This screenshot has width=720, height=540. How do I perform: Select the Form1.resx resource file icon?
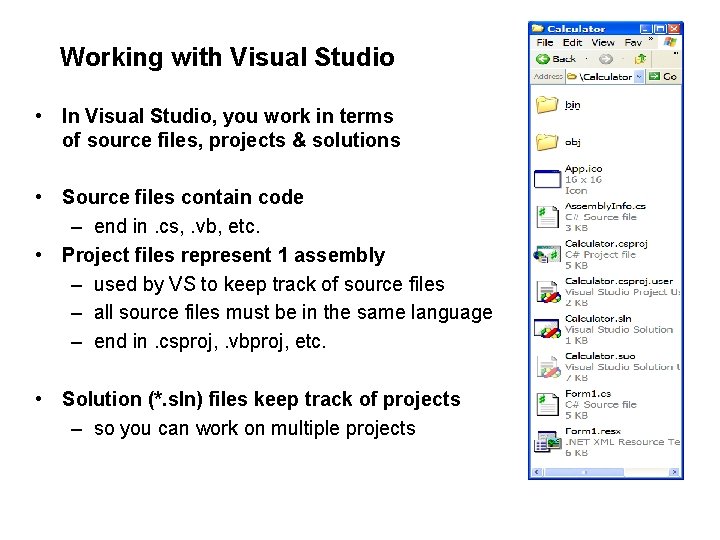547,442
